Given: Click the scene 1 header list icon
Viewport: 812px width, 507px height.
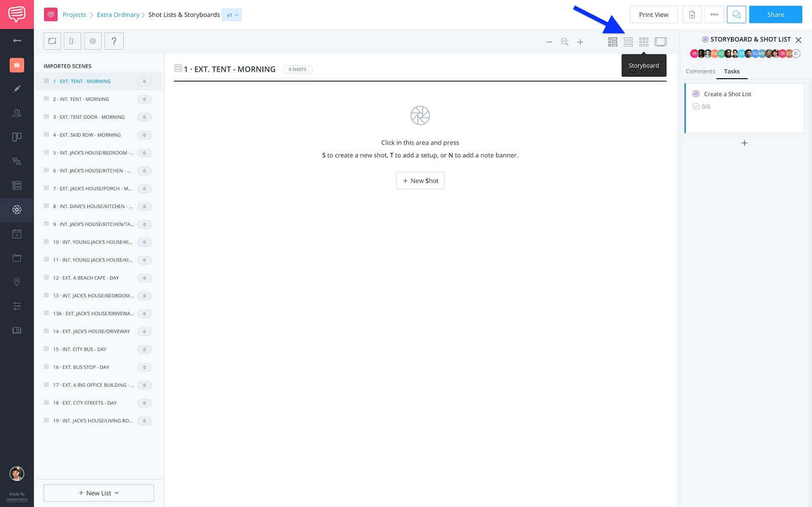Looking at the screenshot, I should [178, 68].
